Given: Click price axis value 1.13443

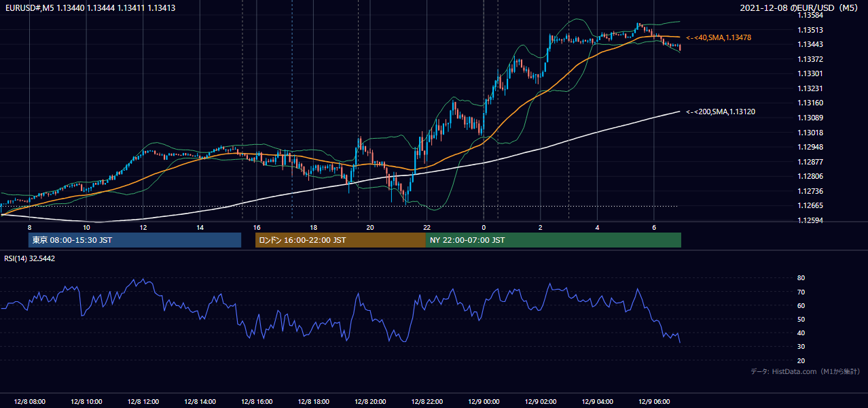Looking at the screenshot, I should (811, 44).
